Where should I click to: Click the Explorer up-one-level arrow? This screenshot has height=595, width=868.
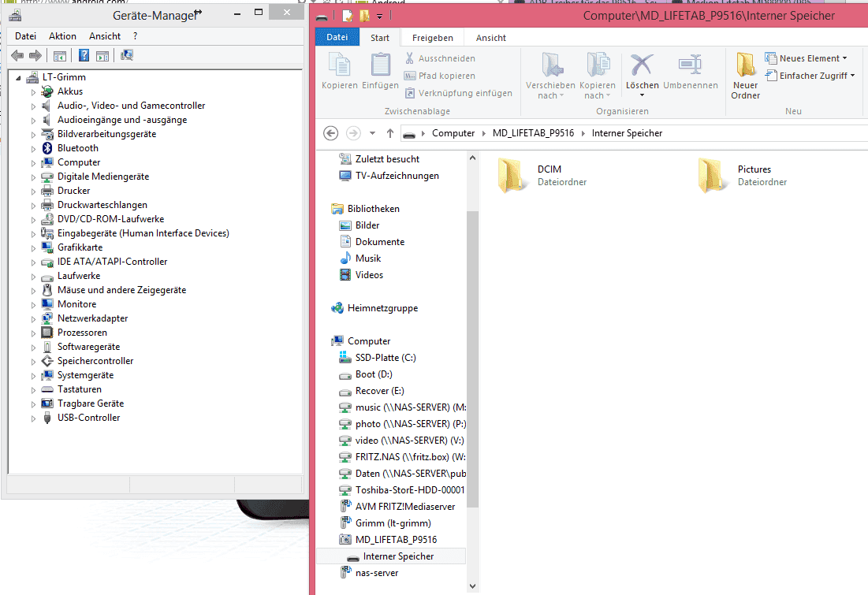click(390, 133)
